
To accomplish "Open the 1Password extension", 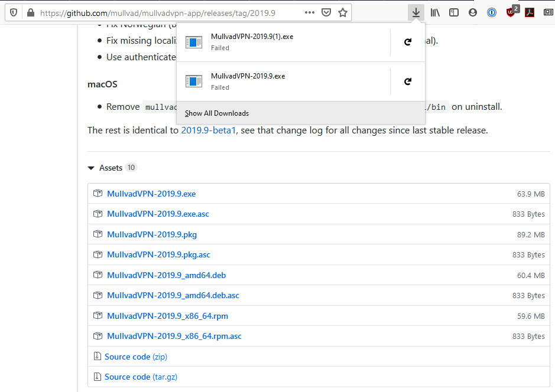I will (491, 12).
